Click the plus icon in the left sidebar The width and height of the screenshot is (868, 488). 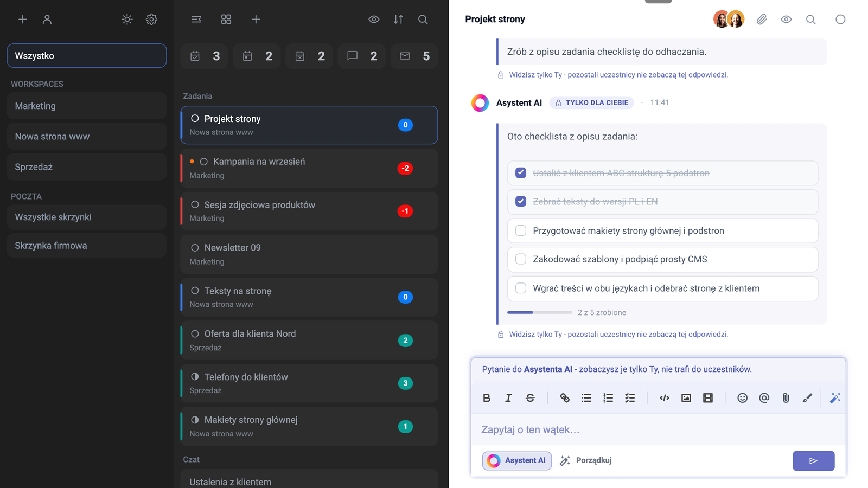pyautogui.click(x=23, y=20)
